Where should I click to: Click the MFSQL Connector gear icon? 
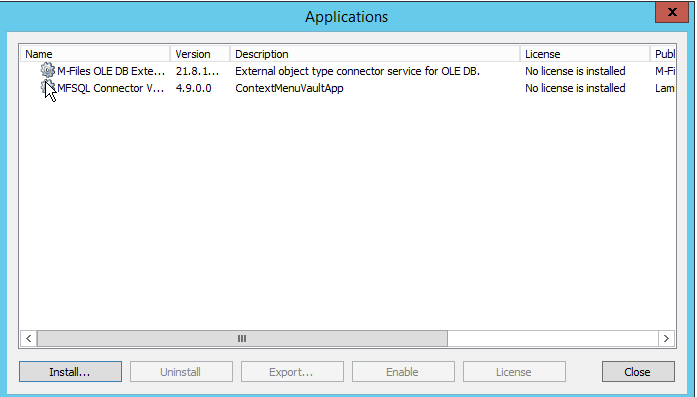[48, 88]
